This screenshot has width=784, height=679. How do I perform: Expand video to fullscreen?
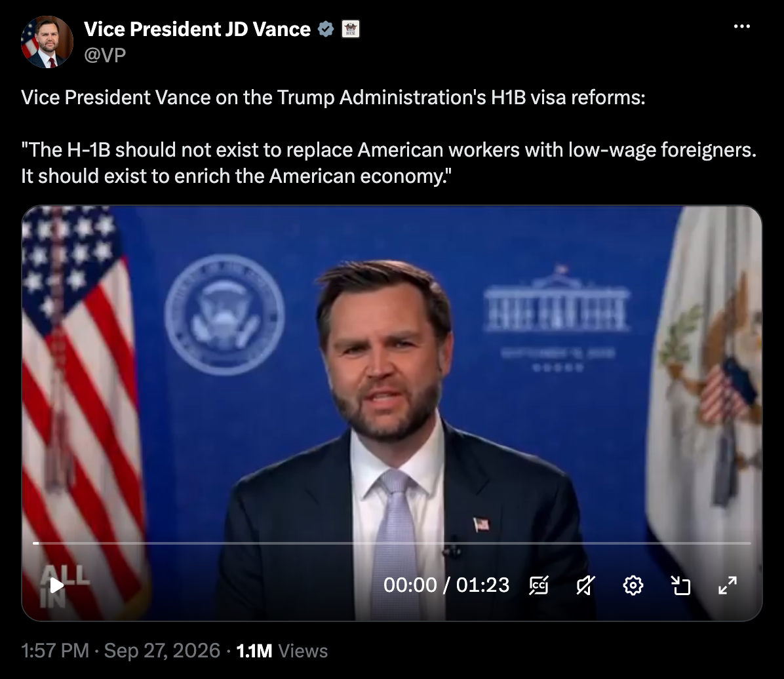[x=728, y=585]
